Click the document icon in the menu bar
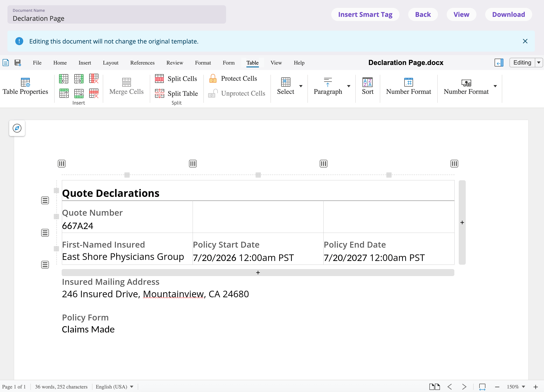 pos(6,63)
